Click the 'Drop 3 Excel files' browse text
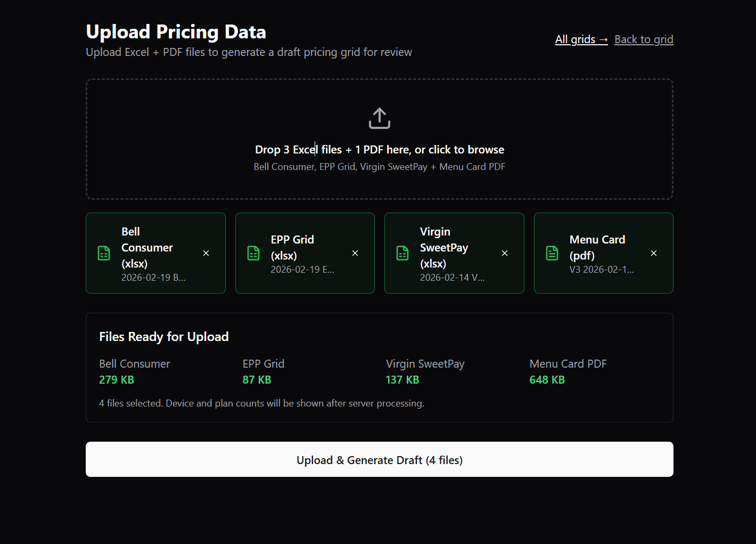The image size is (756, 544). (x=379, y=150)
